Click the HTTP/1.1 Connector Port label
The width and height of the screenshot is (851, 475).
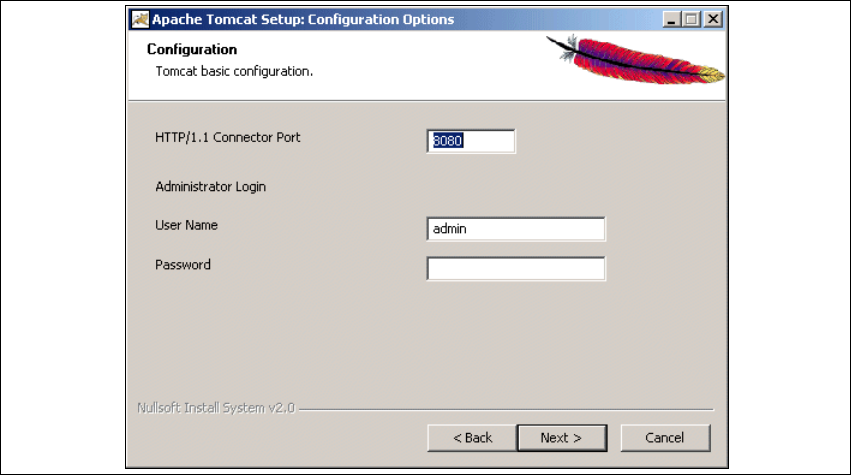[228, 137]
